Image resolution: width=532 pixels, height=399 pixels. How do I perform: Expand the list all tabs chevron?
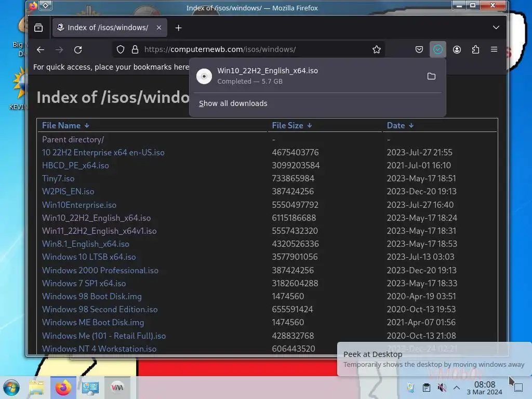[496, 28]
